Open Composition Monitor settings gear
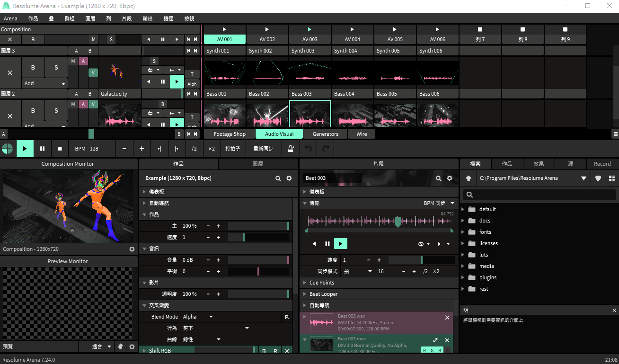The width and height of the screenshot is (619, 364). (132, 249)
